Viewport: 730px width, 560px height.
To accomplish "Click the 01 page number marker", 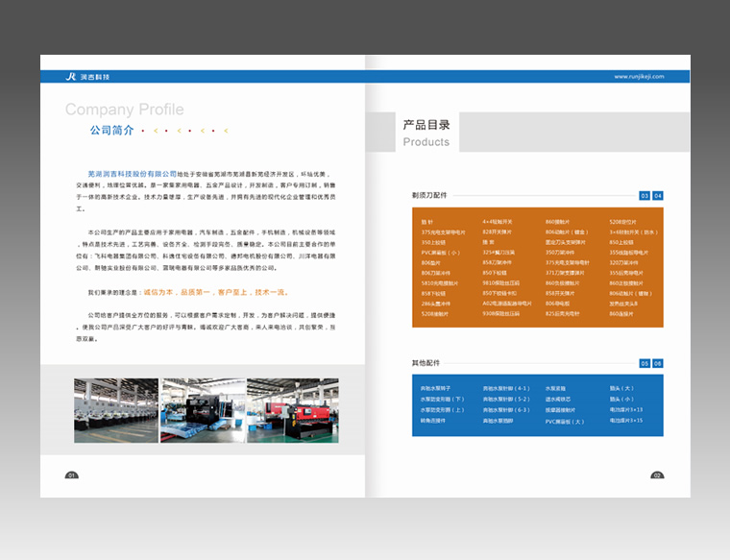I will coord(72,475).
